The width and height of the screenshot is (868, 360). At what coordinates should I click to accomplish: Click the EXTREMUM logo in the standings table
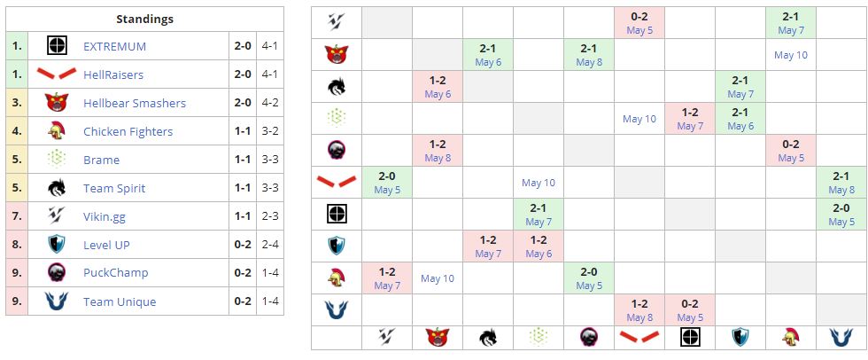[58, 46]
